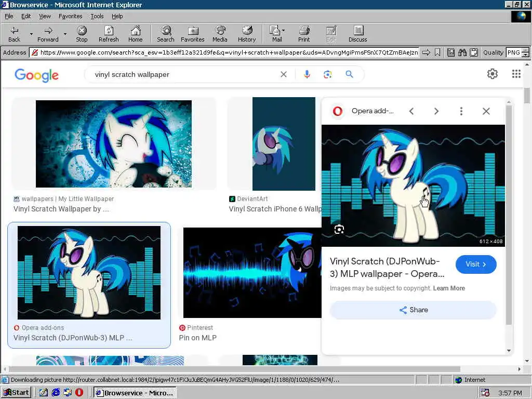Click the Browservice taskbar button
The height and width of the screenshot is (399, 532).
(x=135, y=393)
